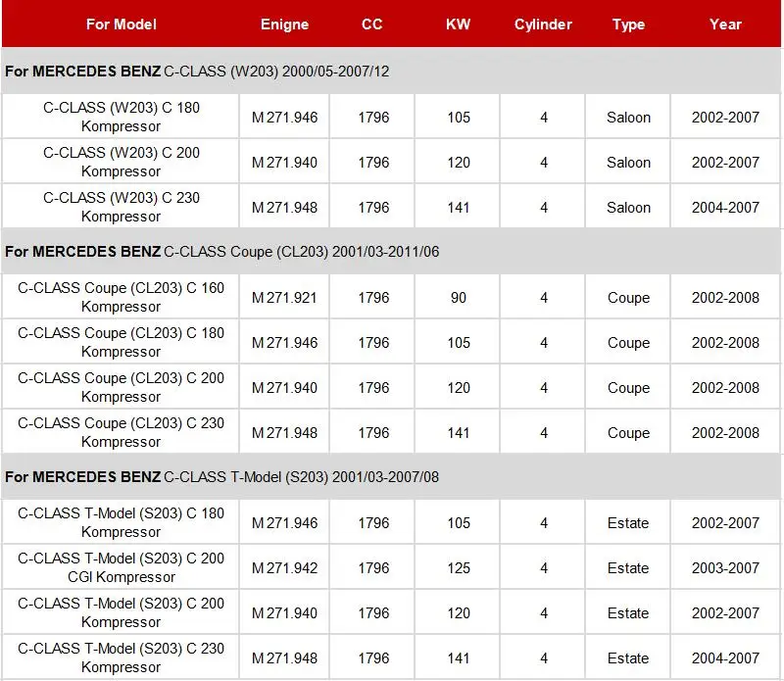Select the C-CLASS Coupe (CL203) C 200 Kompressor cell
This screenshot has height=681, width=784.
point(121,387)
